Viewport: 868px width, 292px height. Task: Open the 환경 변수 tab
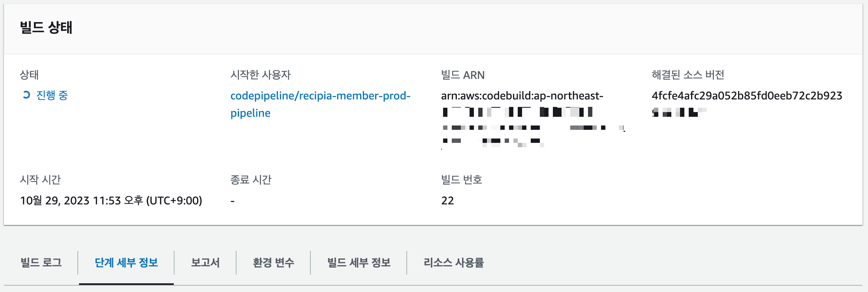[x=274, y=263]
